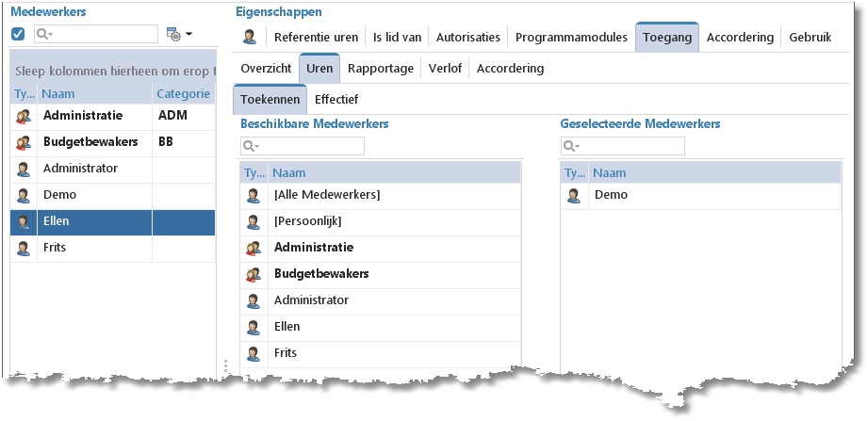Click the dotted splitter handle between panels
The height and width of the screenshot is (421, 868).
click(225, 367)
